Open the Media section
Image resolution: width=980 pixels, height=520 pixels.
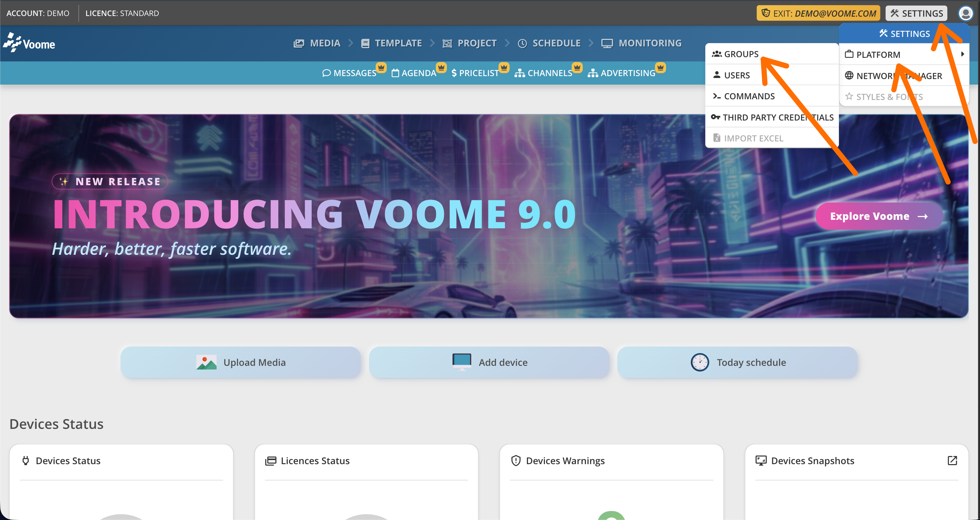point(317,43)
